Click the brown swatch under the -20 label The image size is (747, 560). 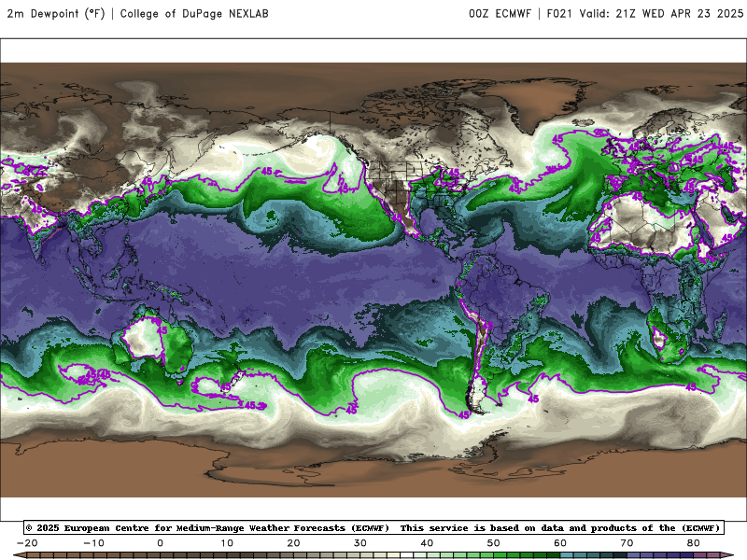click(x=34, y=555)
